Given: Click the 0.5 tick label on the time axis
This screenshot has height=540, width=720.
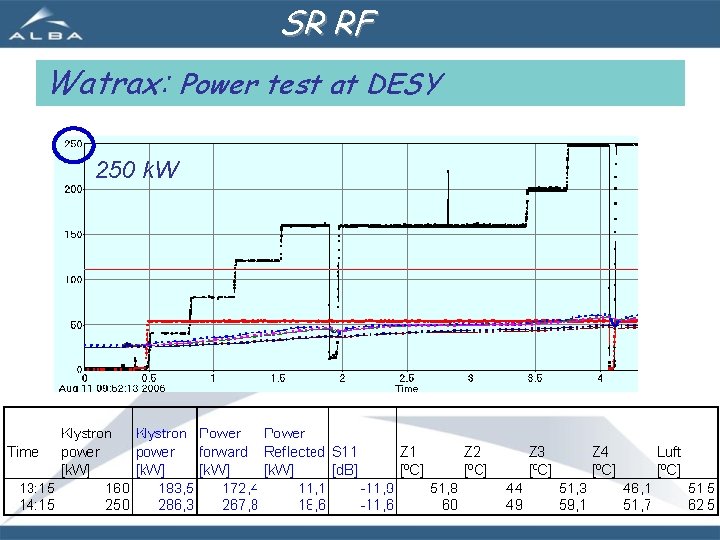Looking at the screenshot, I should [149, 378].
